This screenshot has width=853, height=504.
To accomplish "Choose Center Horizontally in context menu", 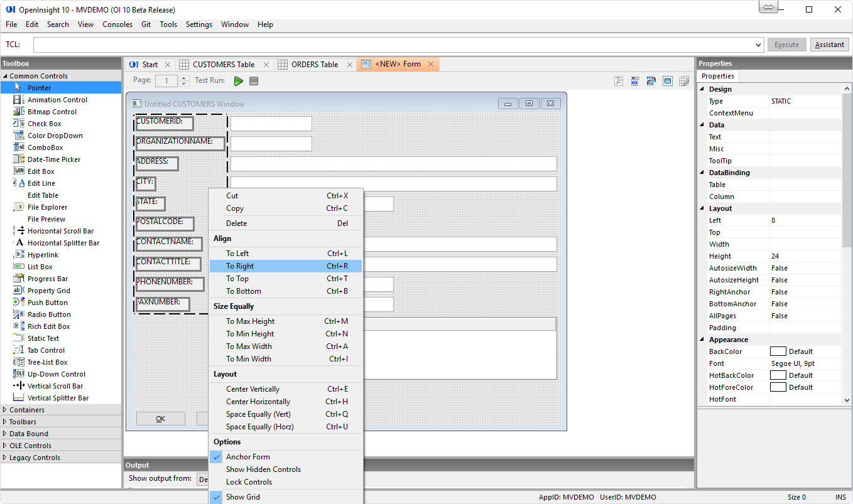I will point(286,402).
